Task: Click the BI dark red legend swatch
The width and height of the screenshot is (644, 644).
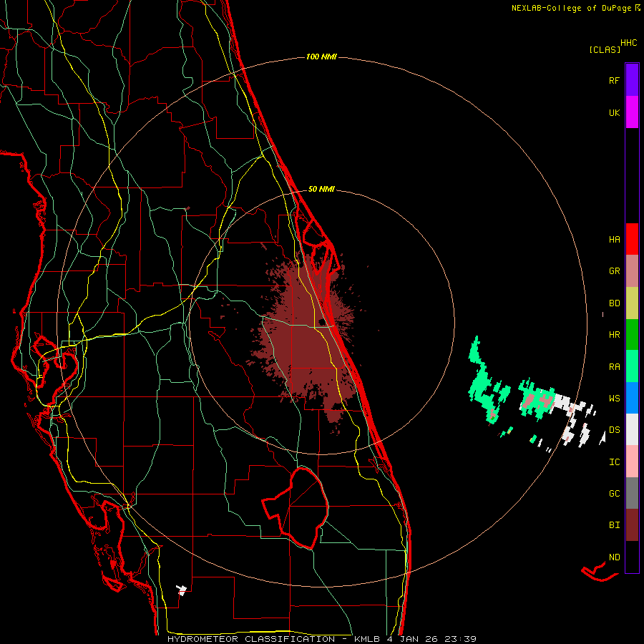Action: click(x=632, y=525)
